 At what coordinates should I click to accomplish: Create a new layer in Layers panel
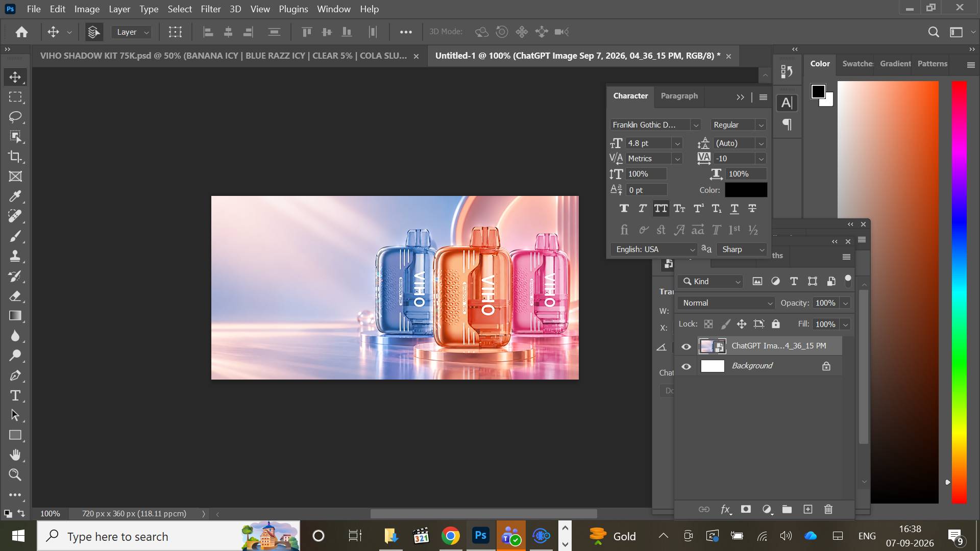click(x=807, y=509)
